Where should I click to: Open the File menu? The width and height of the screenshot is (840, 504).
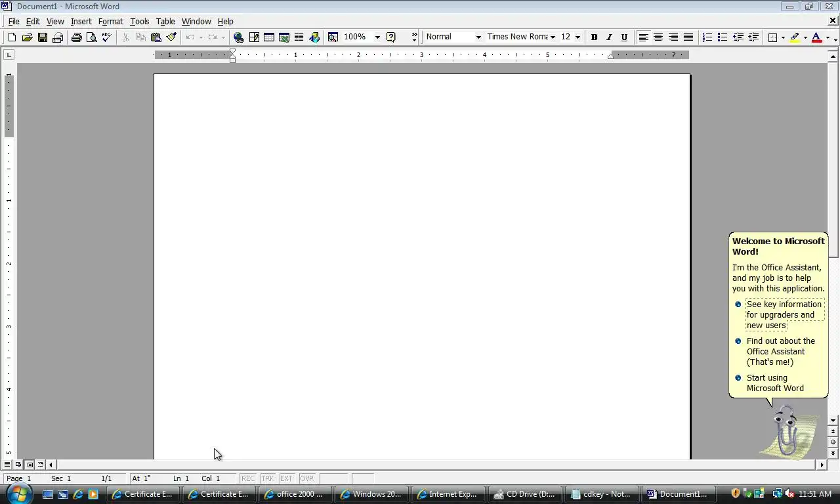point(14,22)
